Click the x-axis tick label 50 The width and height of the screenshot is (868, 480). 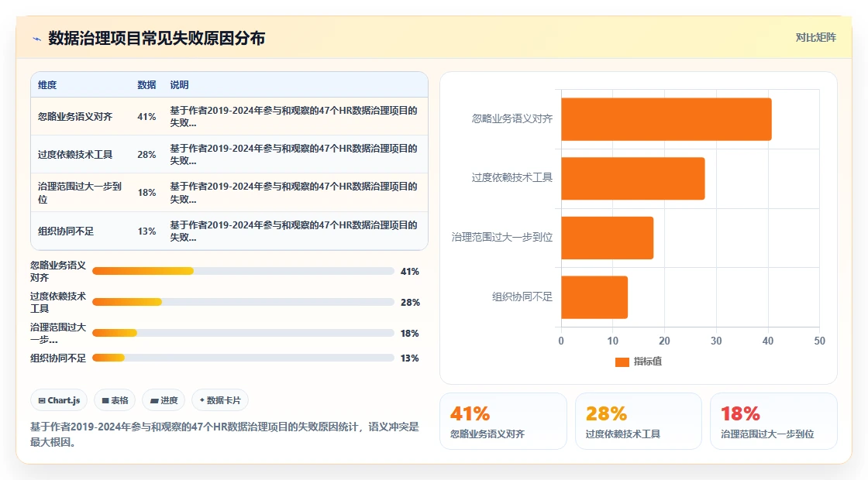(819, 341)
